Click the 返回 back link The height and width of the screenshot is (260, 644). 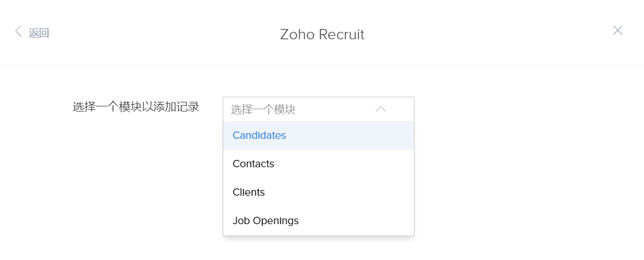(39, 33)
